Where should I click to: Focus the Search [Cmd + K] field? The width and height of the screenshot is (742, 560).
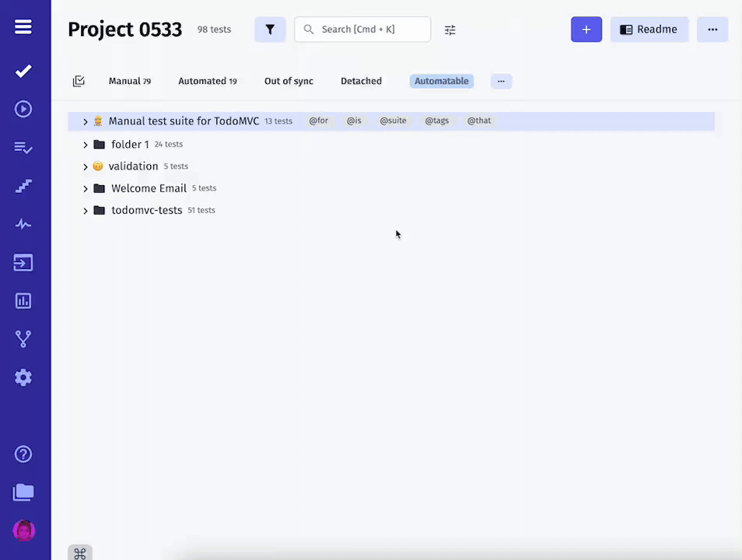[x=362, y=30]
